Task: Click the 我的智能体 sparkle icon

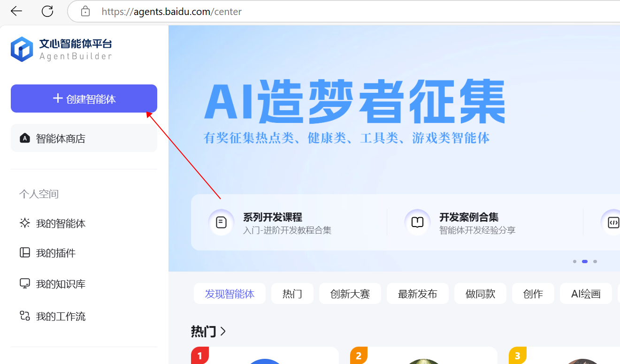Action: tap(25, 223)
